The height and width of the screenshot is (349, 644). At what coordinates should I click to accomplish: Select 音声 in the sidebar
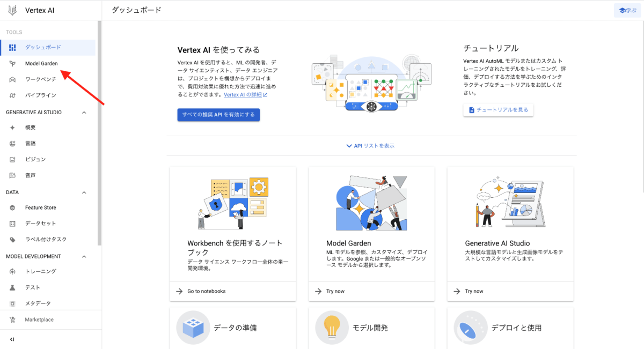tap(48, 175)
